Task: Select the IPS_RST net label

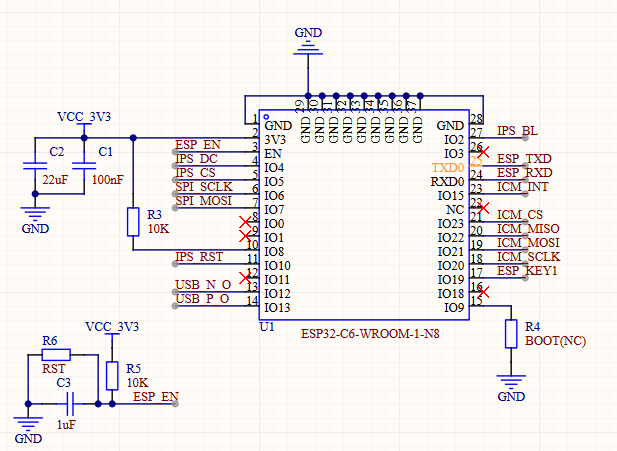Action: (199, 257)
